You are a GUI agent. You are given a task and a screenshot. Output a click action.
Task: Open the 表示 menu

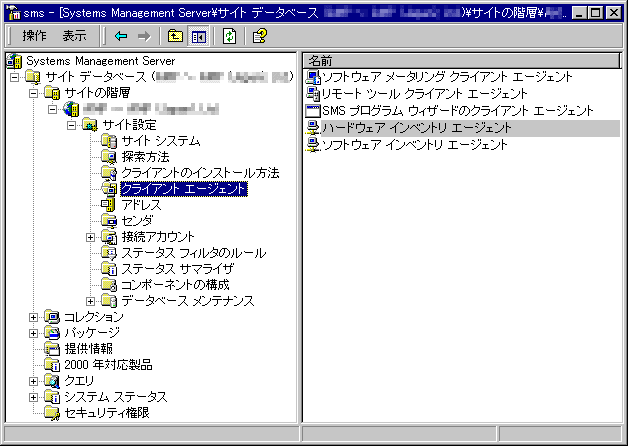[x=74, y=36]
